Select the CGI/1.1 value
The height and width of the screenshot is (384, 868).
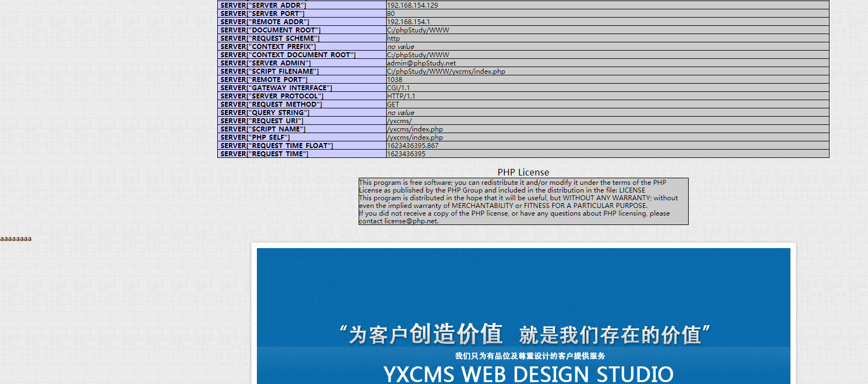tap(398, 87)
